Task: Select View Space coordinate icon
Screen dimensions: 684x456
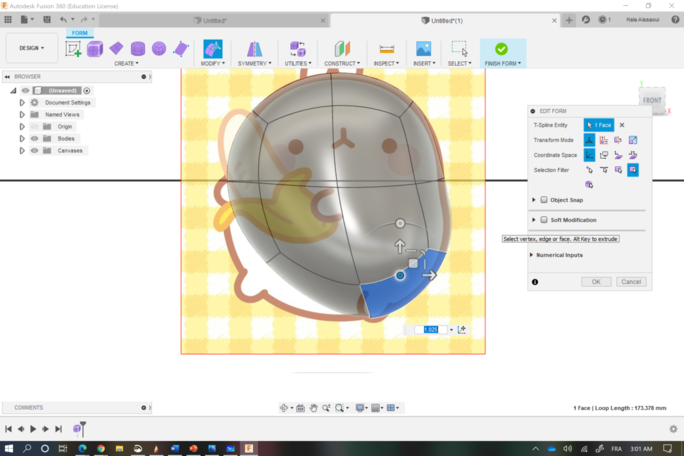Action: 604,155
